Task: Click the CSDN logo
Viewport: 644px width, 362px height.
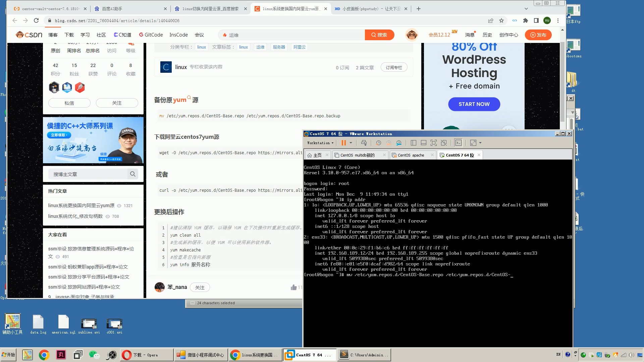Action: coord(29,35)
